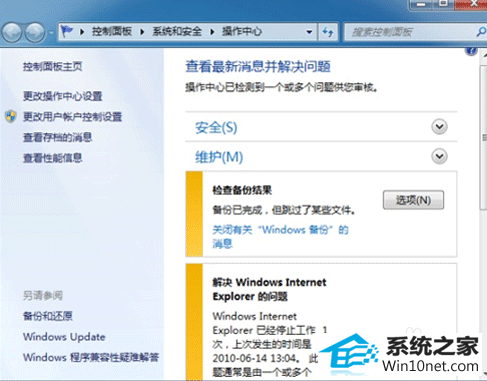Expand arrow before 控制面板 breadcrumb
Image resolution: width=487 pixels, height=381 pixels.
click(x=82, y=32)
